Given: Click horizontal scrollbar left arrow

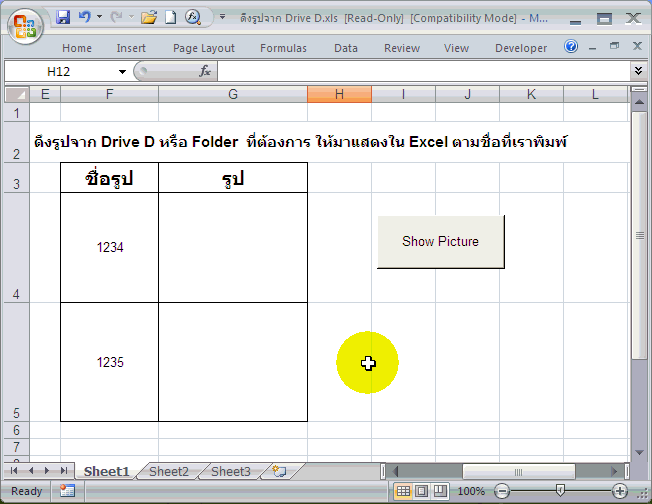Looking at the screenshot, I should click(x=395, y=472).
